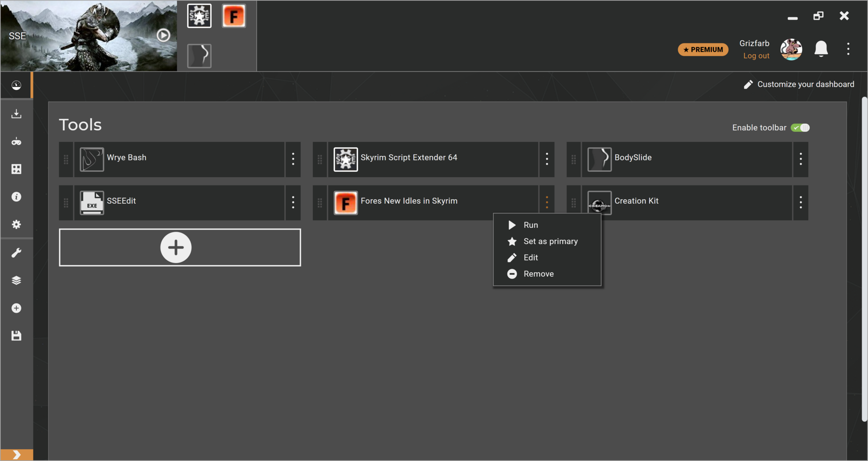Screen dimensions: 868x461
Task: Open Creation Kit three-dot menu
Action: pos(801,202)
